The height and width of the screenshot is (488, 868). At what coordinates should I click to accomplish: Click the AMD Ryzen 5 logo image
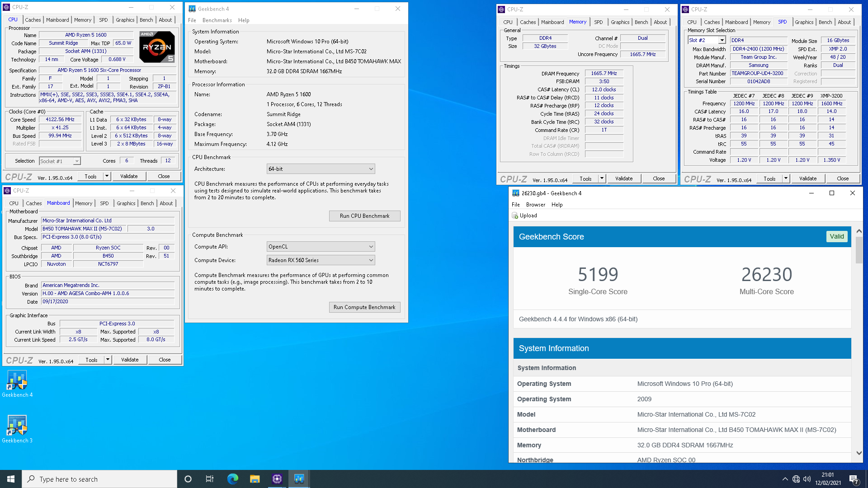(157, 47)
